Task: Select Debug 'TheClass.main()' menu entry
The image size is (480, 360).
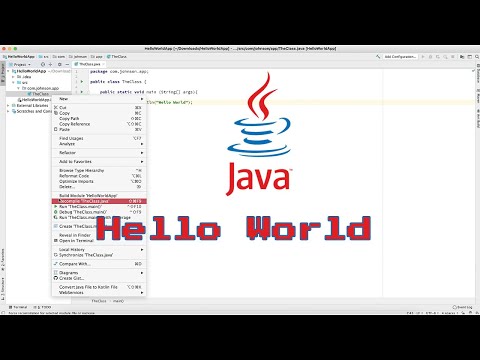Action: (x=99, y=212)
